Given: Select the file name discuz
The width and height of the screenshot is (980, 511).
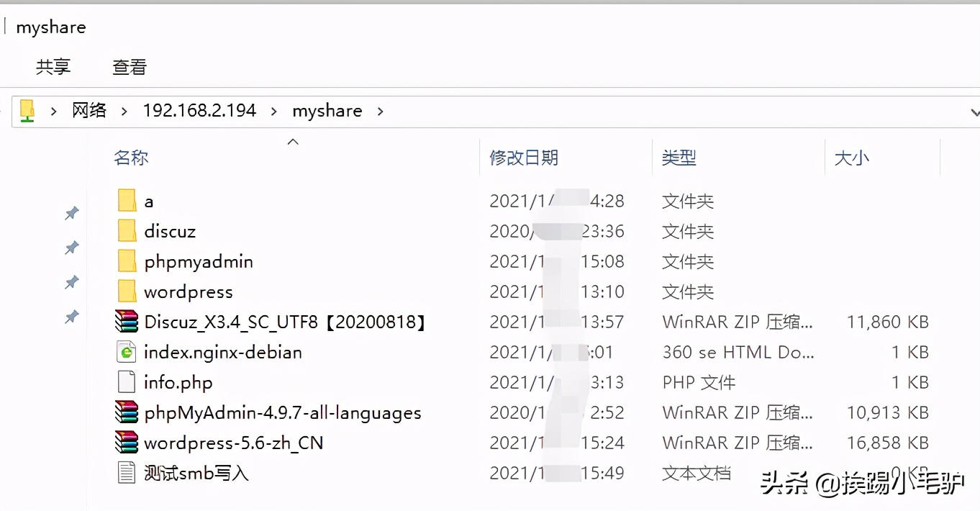Looking at the screenshot, I should click(x=170, y=231).
